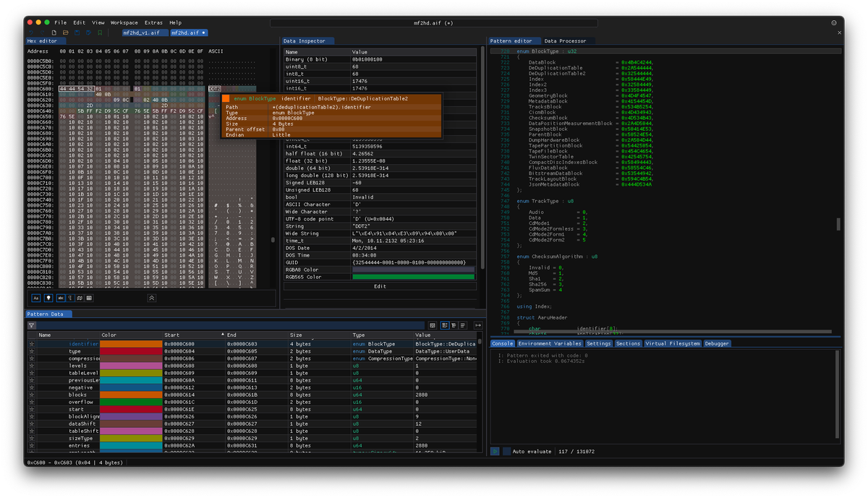
Task: Switch to the Environment Variables tab
Action: click(549, 343)
